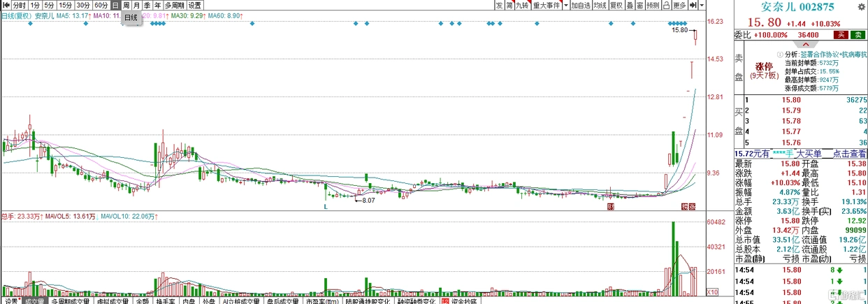Toggle the 叠 overlay option
This screenshot has height=304, width=868.
(630, 6)
